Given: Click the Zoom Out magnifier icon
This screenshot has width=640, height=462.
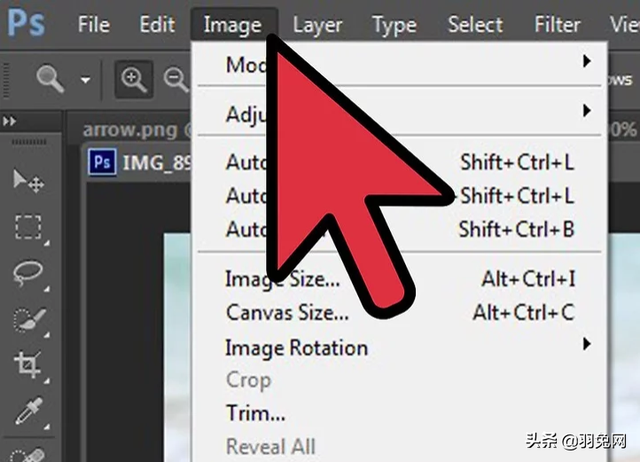Looking at the screenshot, I should pos(174,77).
